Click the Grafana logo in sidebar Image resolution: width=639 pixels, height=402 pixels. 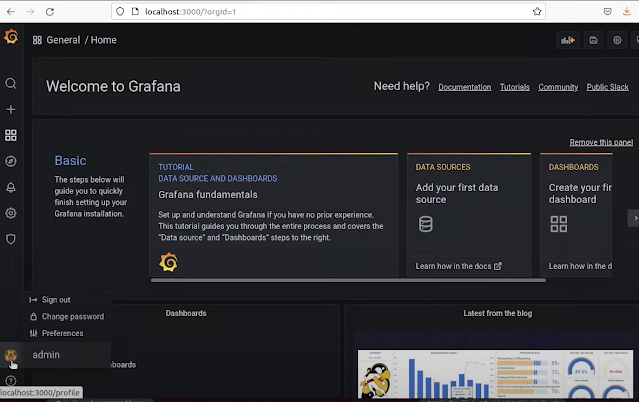11,37
